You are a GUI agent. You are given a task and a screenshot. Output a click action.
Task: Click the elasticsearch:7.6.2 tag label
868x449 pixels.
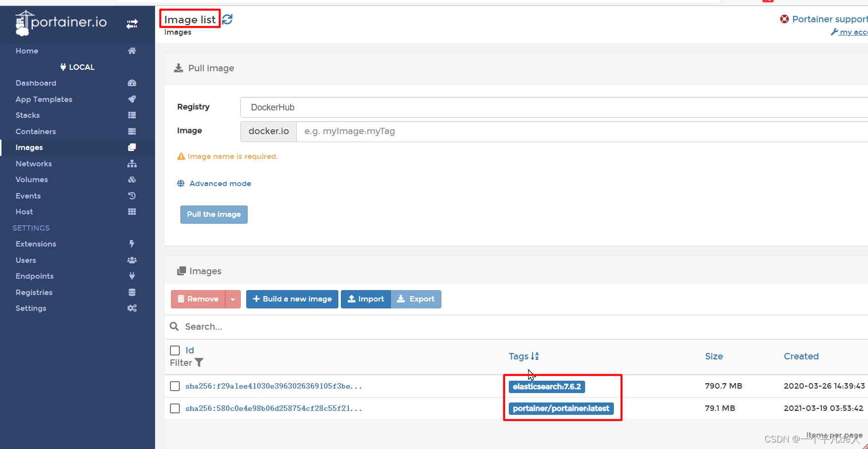coord(547,387)
